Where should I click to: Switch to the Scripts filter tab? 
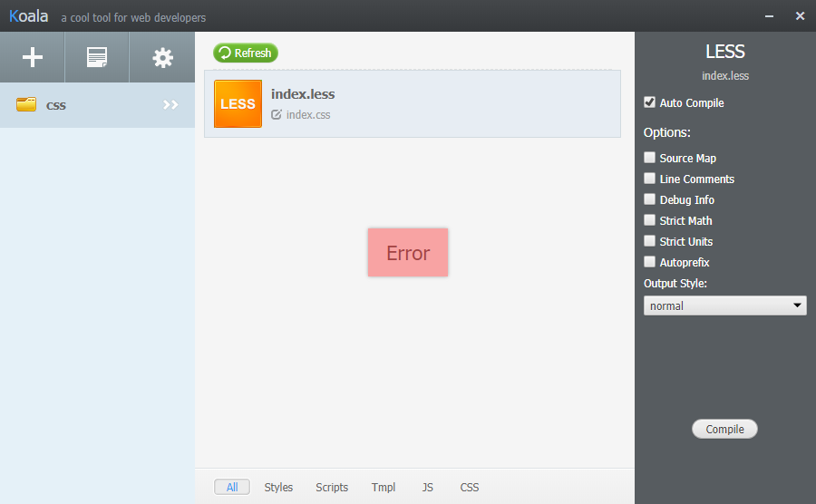tap(332, 487)
